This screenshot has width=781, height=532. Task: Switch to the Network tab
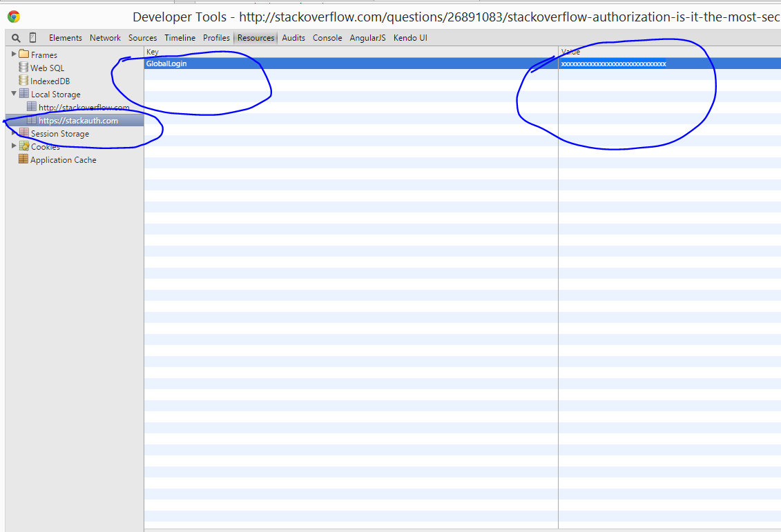click(105, 38)
